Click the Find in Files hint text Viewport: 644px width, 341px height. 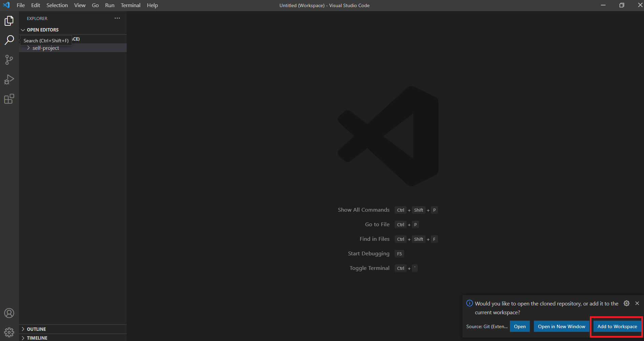(374, 239)
